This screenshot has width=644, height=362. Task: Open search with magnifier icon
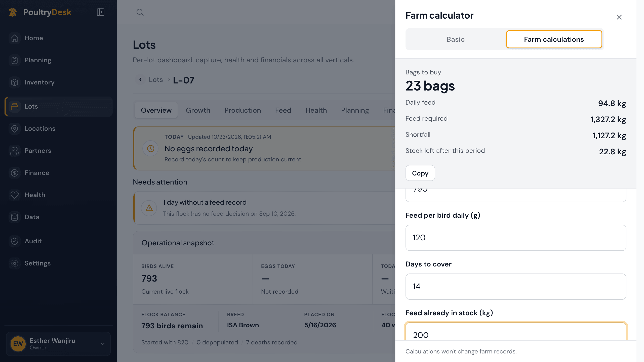click(x=140, y=12)
